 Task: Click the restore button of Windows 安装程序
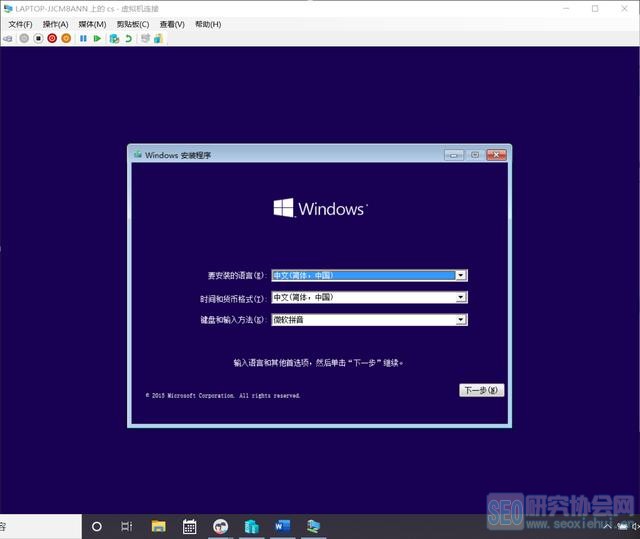pyautogui.click(x=475, y=155)
